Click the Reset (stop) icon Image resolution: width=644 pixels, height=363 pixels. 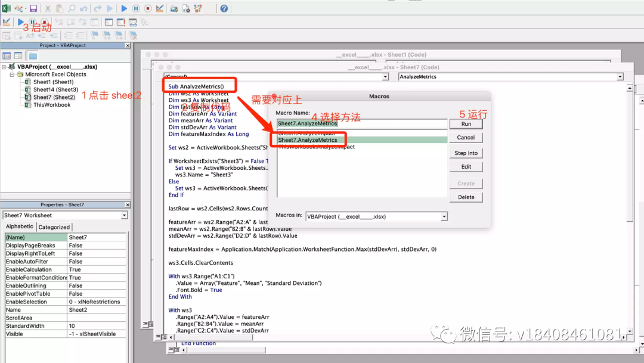click(148, 8)
